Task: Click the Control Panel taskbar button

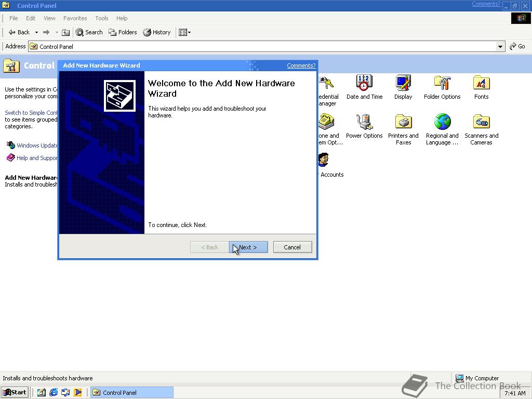Action: 132,392
